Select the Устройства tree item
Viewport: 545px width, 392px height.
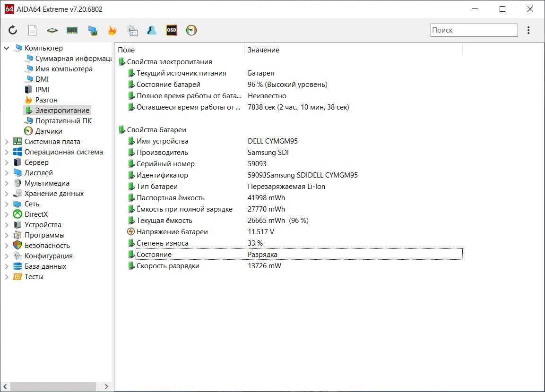(x=43, y=225)
